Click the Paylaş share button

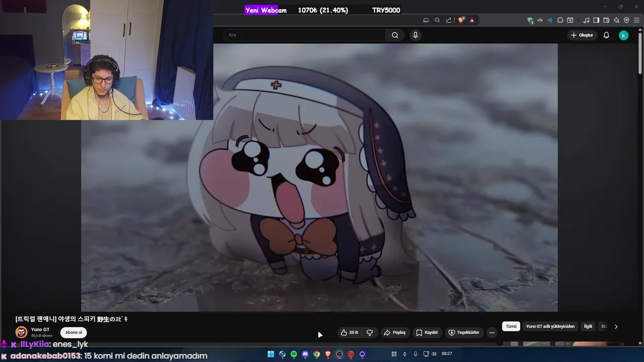394,332
